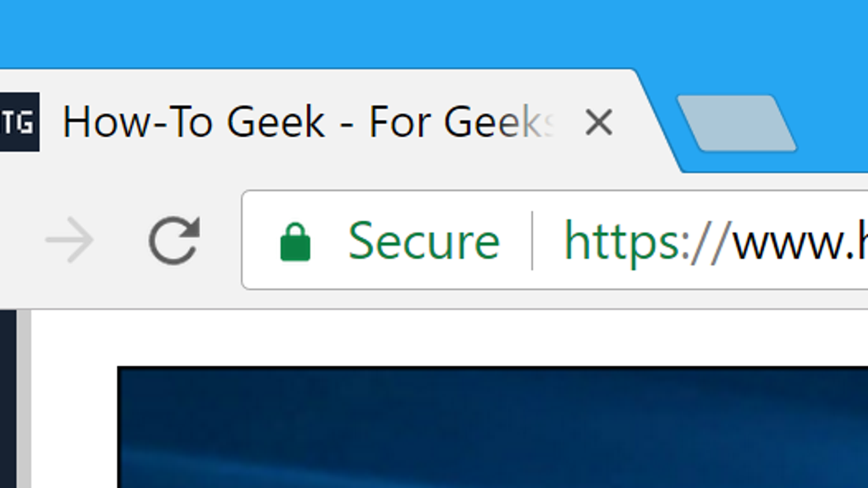The width and height of the screenshot is (868, 488).
Task: Focus the address bar at the www text
Action: (x=792, y=242)
